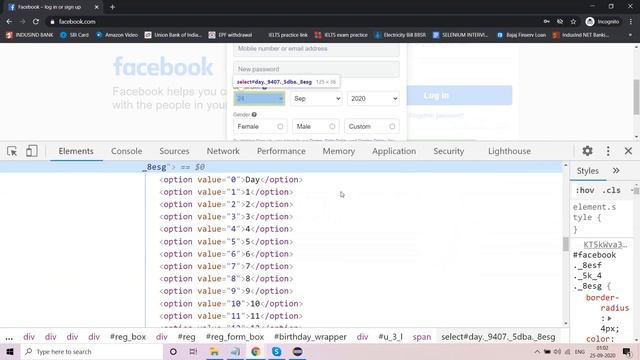Toggle the .cls class editor button
The height and width of the screenshot is (360, 640).
pyautogui.click(x=611, y=190)
